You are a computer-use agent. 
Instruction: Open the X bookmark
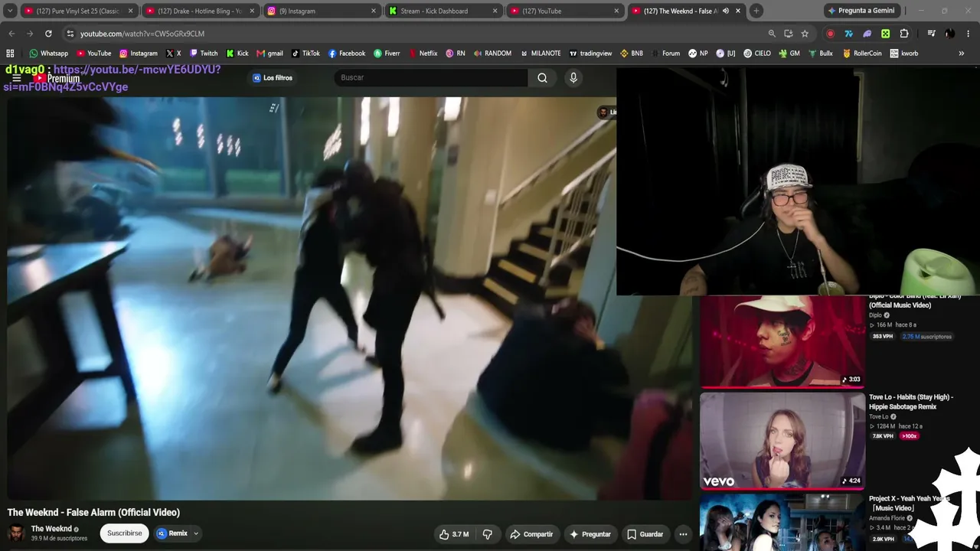pyautogui.click(x=173, y=54)
